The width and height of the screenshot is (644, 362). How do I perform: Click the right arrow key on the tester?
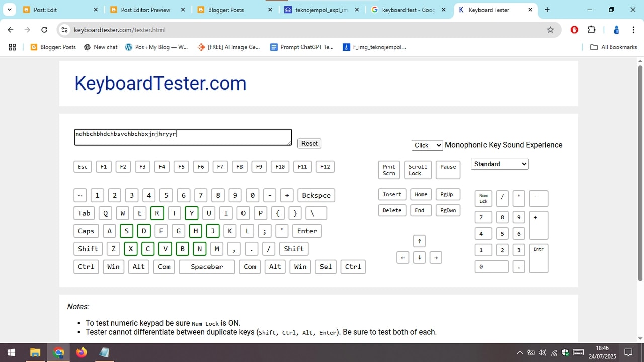point(436,257)
